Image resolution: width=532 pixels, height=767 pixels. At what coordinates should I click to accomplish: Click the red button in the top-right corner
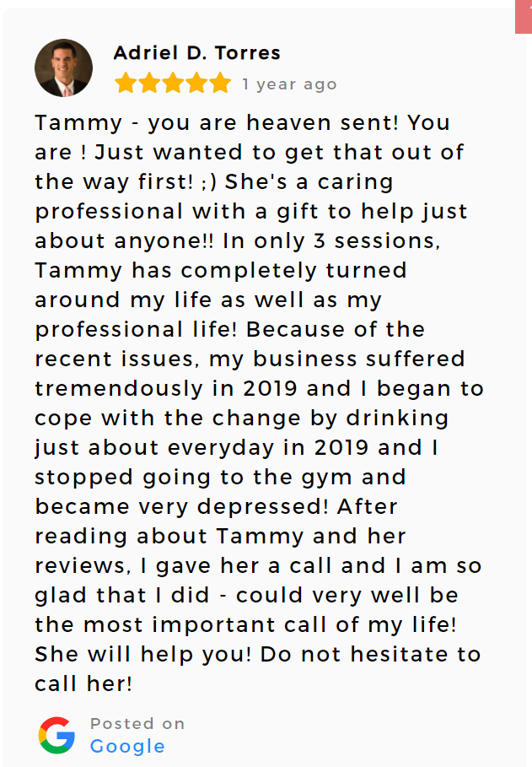(x=524, y=17)
